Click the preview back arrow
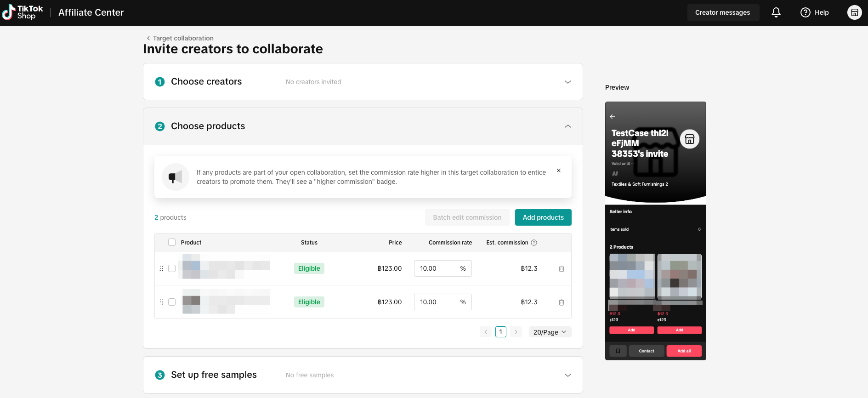This screenshot has height=398, width=868. click(613, 117)
